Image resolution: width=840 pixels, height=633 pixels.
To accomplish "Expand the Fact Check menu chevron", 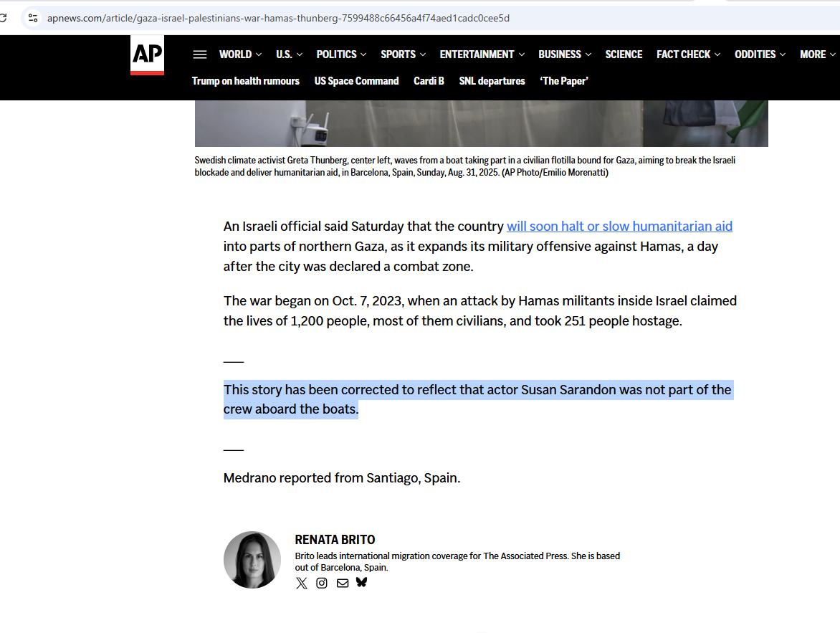I will pos(717,54).
